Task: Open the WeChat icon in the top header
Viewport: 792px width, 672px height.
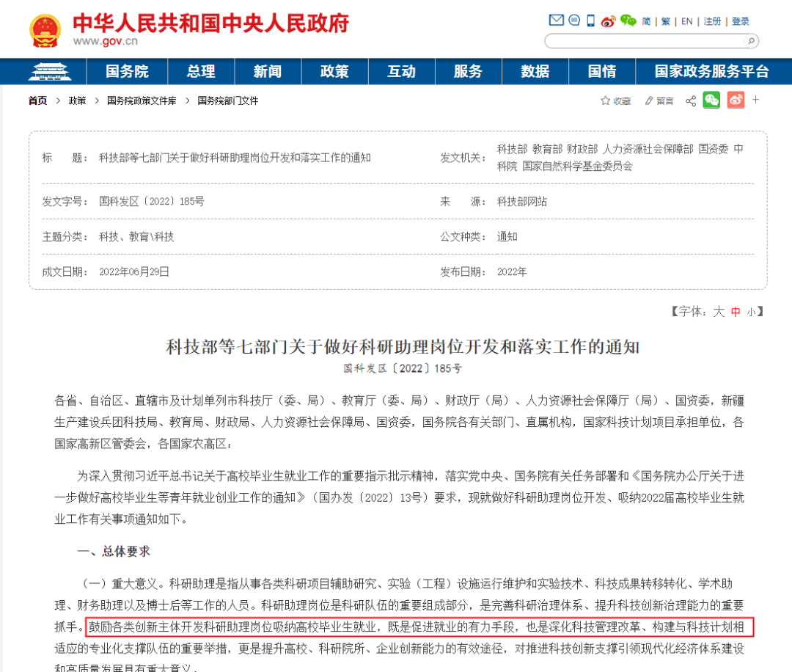Action: (628, 21)
